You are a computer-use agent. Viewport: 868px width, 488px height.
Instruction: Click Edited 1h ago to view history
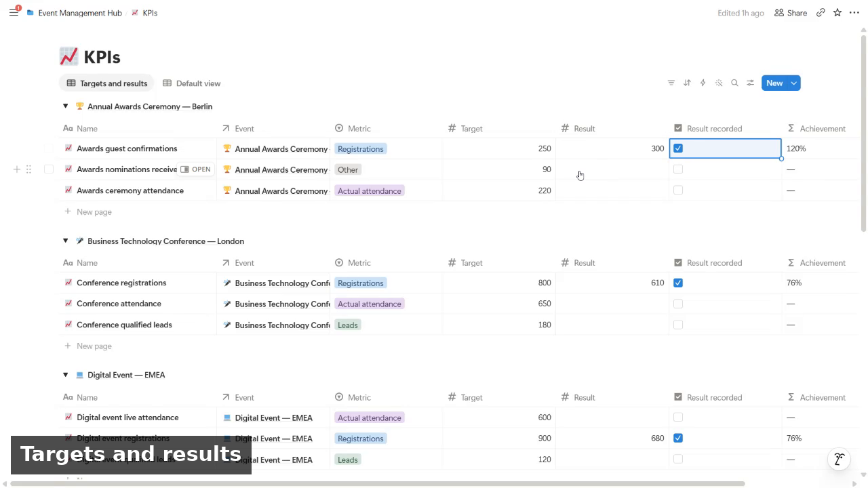(x=741, y=13)
